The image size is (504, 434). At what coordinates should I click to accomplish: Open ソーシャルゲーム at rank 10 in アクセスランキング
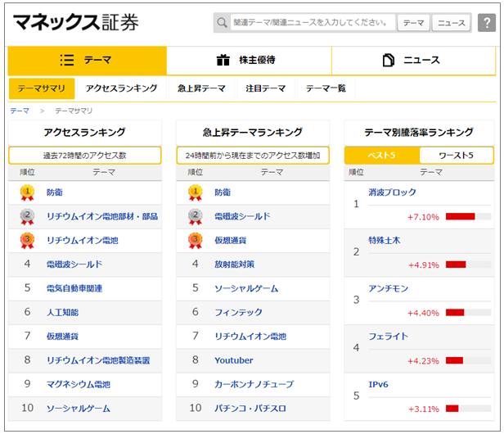[79, 409]
